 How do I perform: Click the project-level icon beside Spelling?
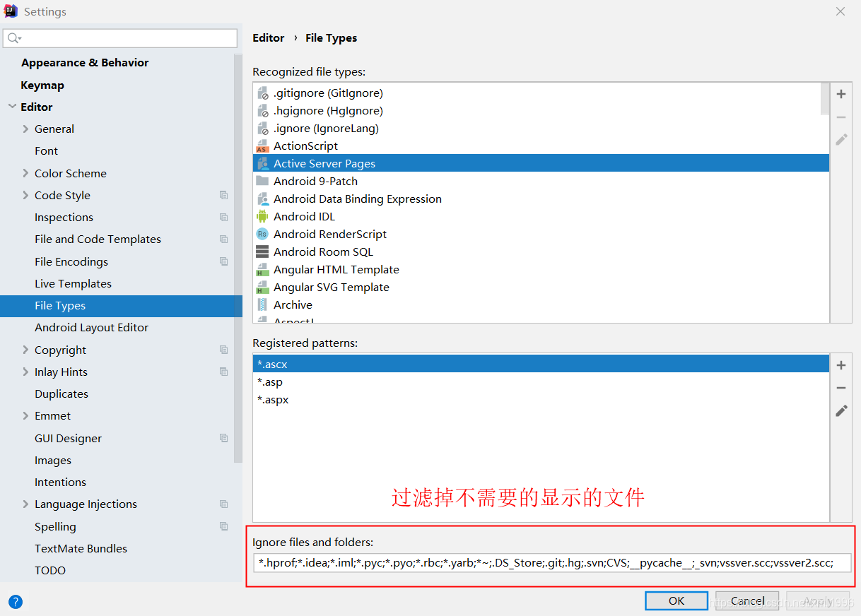pos(223,526)
